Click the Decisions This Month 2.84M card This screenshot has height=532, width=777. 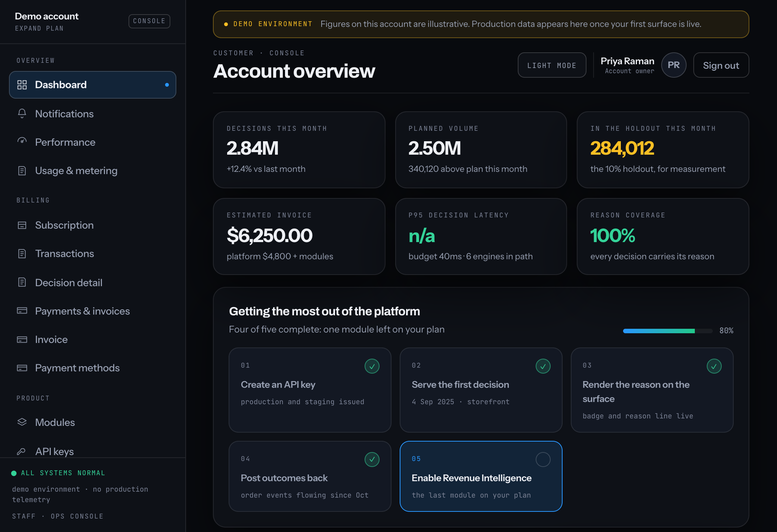[299, 149]
